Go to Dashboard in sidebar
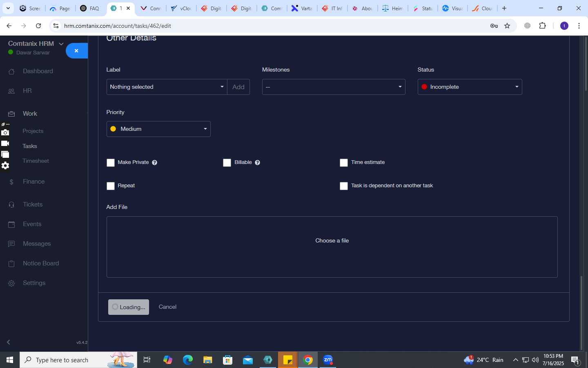 [x=38, y=71]
